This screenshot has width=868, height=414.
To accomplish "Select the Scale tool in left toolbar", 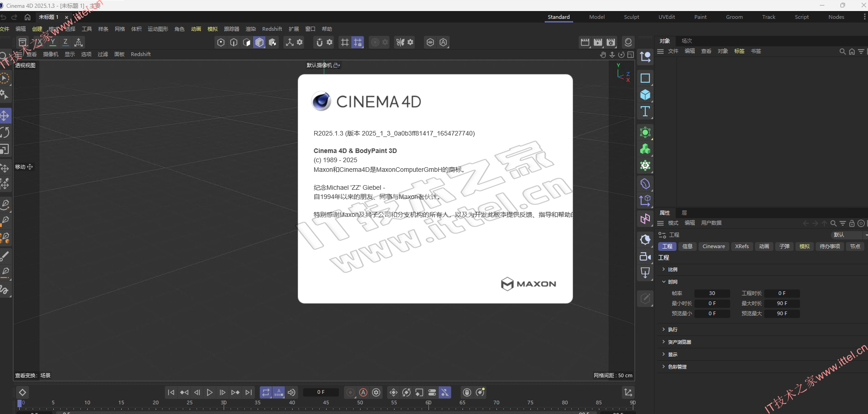I will pyautogui.click(x=5, y=149).
